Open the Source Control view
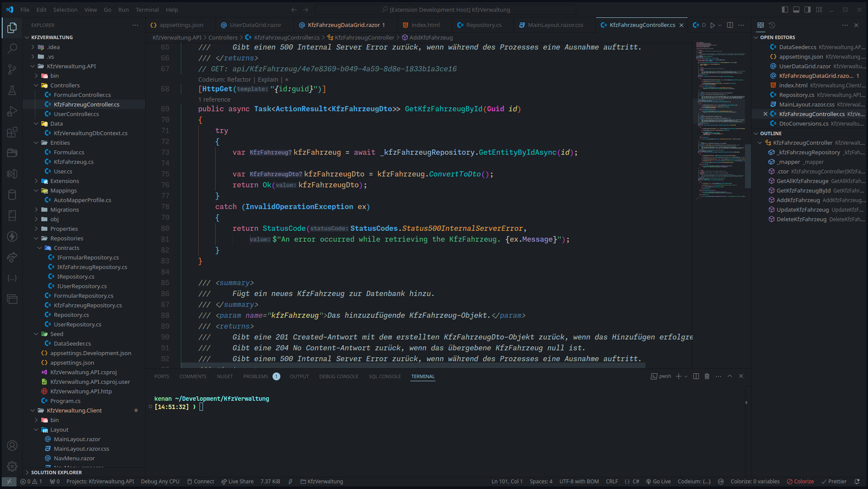Screen dimensions: 868x489 [x=12, y=69]
